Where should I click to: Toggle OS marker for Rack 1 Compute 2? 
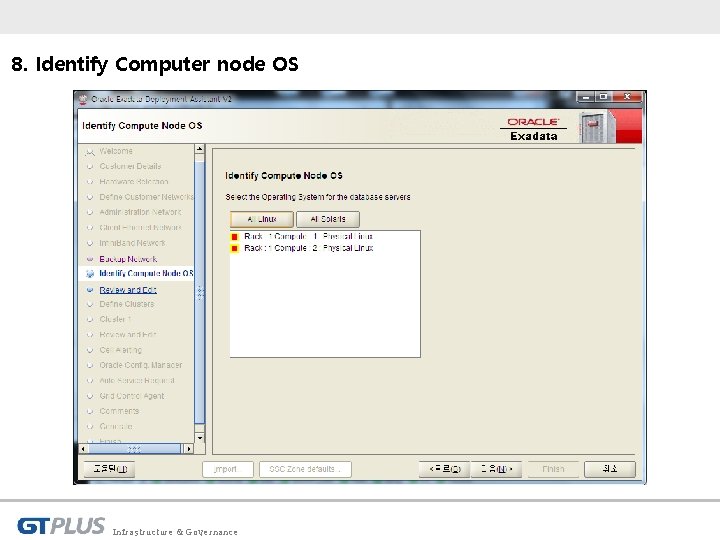point(235,248)
